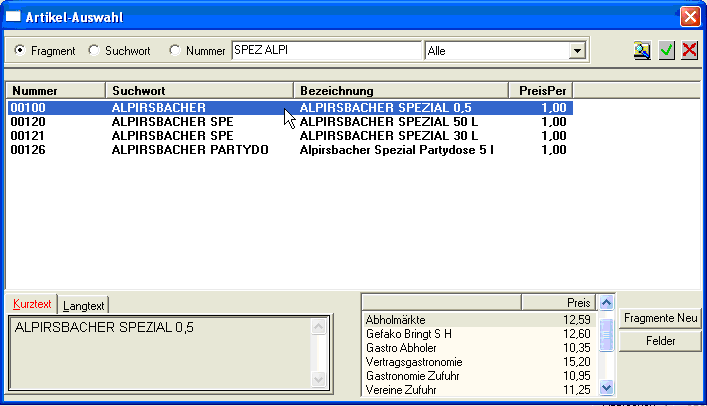This screenshot has width=707, height=406.
Task: Sort by the Bezeichnung column header
Action: (x=400, y=91)
